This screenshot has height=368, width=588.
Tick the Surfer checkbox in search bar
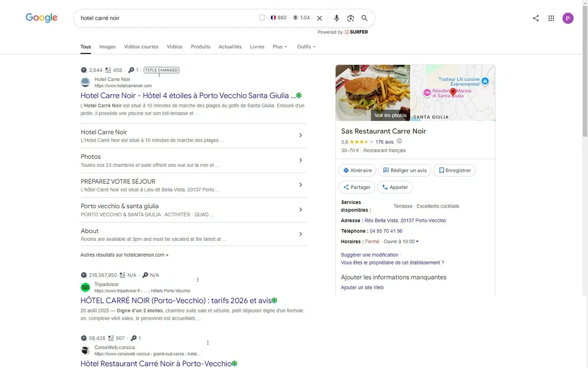pyautogui.click(x=262, y=18)
